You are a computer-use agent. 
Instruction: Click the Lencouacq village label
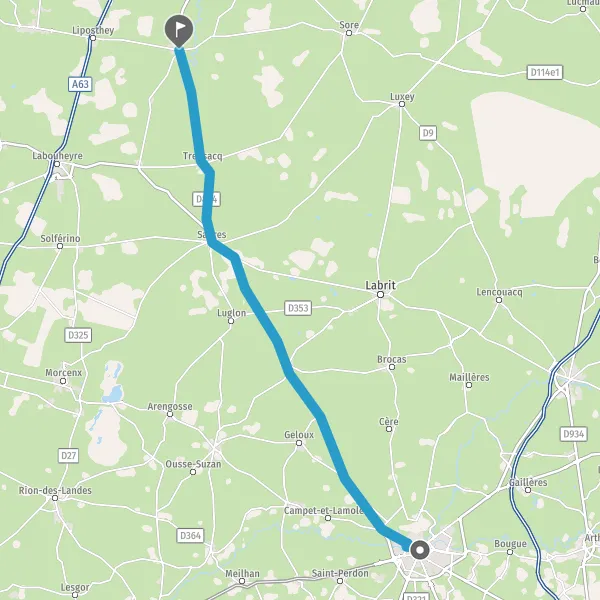tap(499, 292)
